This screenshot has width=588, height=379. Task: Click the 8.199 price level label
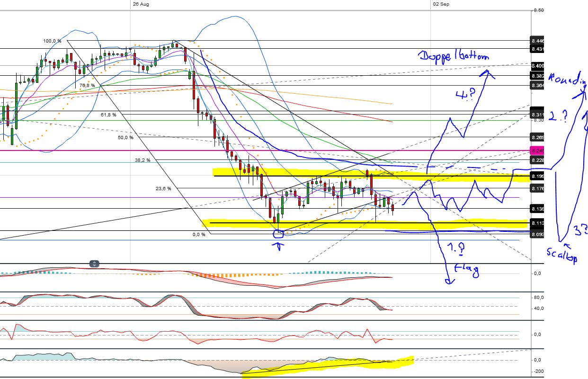tap(537, 176)
